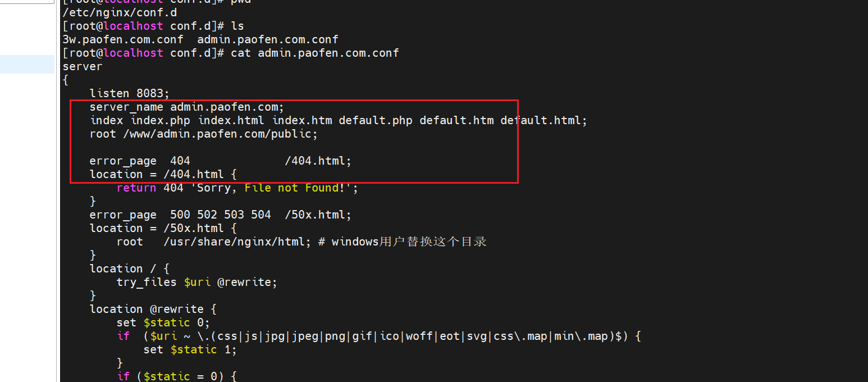Click the highlighted light-blue row in left sidebar
This screenshot has height=382, width=868.
(x=27, y=64)
